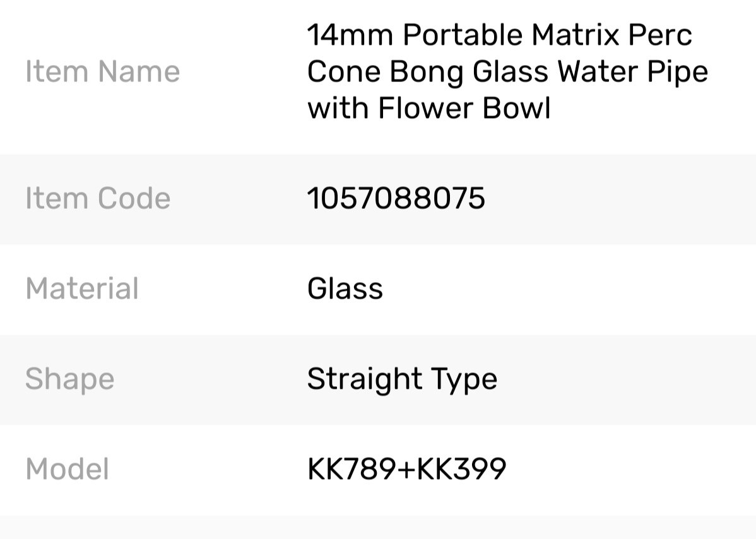Click the plus sign between the model numbers
Viewport: 756px width, 539px height.
tap(408, 470)
